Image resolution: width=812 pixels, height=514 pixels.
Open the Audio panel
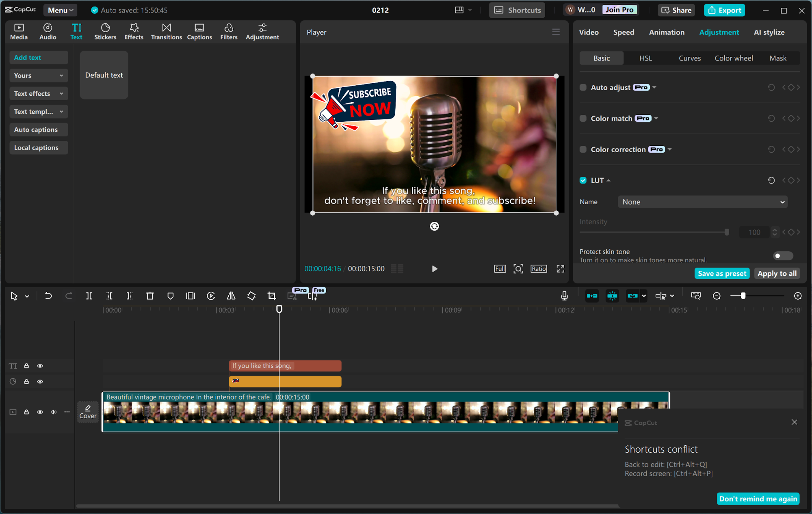[48, 31]
